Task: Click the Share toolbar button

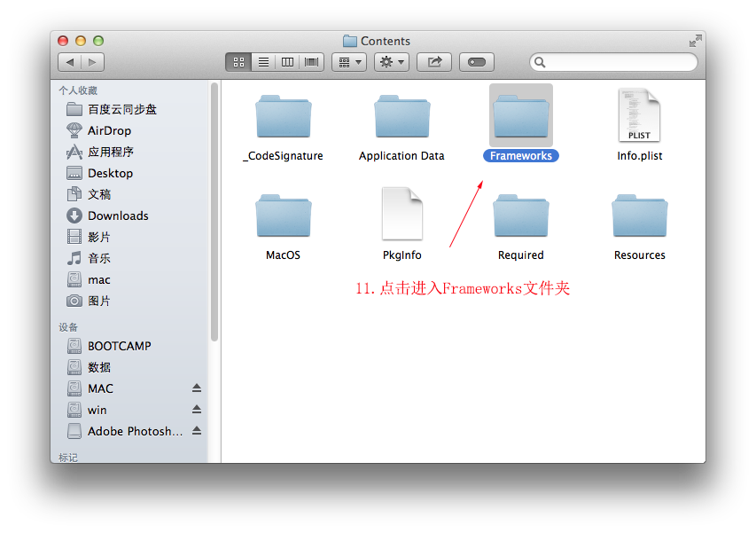Action: pyautogui.click(x=434, y=62)
